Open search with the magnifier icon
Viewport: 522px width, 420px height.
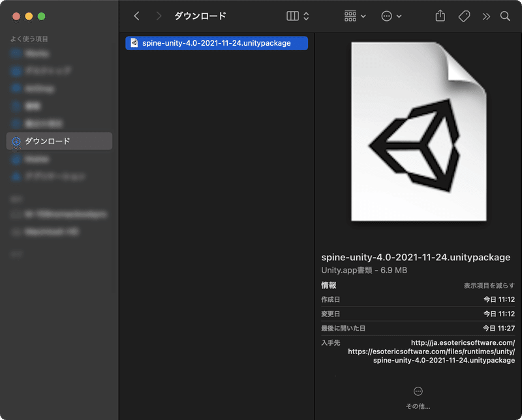click(x=505, y=16)
